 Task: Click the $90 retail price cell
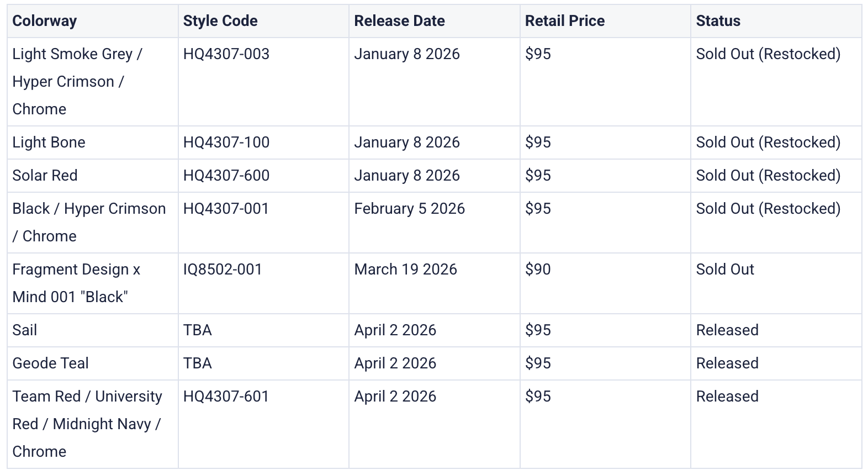pyautogui.click(x=538, y=270)
